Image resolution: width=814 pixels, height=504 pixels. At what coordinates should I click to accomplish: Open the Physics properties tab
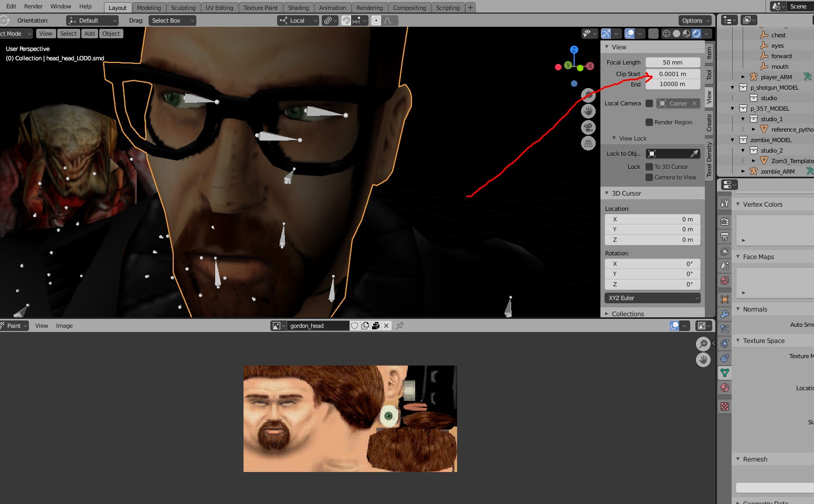pos(725,344)
